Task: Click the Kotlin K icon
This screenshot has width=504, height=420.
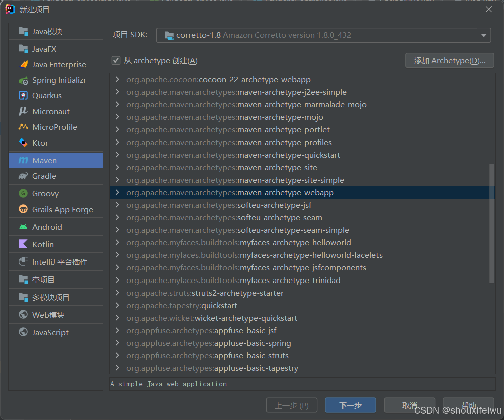Action: (x=23, y=244)
